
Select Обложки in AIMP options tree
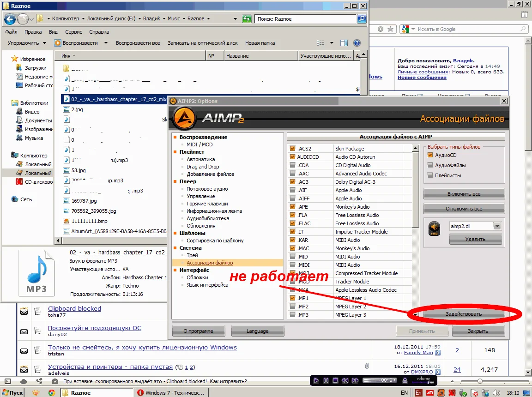pyautogui.click(x=197, y=277)
